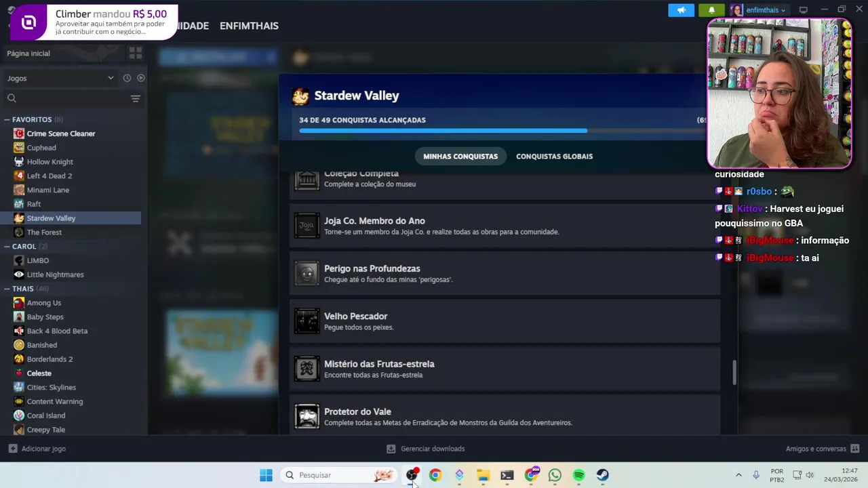
Task: Switch to Conquistas Globais tab
Action: click(x=554, y=156)
